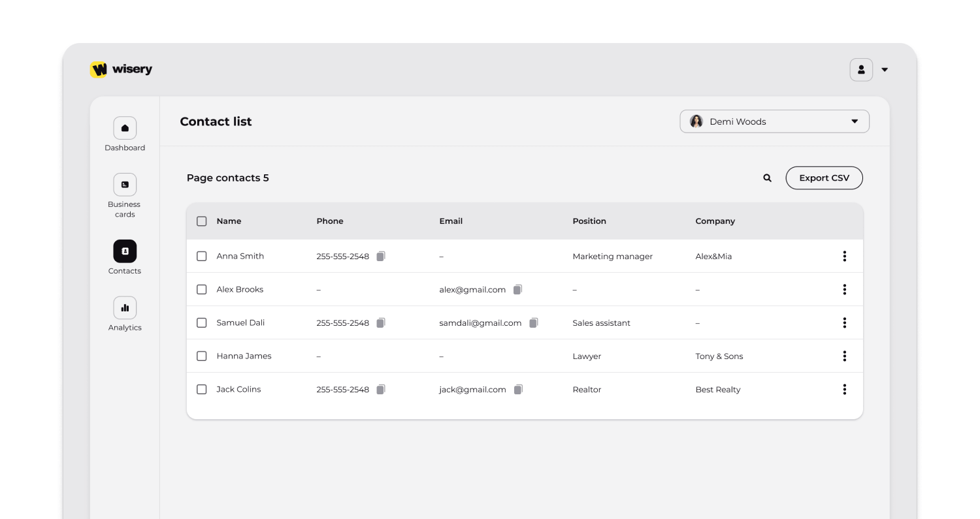The height and width of the screenshot is (519, 980).
Task: Open the Dashboard home icon
Action: click(125, 128)
